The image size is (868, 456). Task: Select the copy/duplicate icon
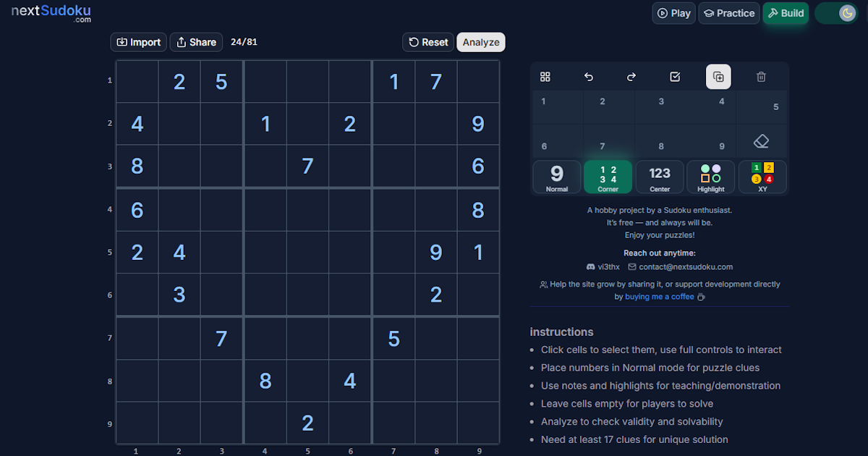tap(718, 77)
